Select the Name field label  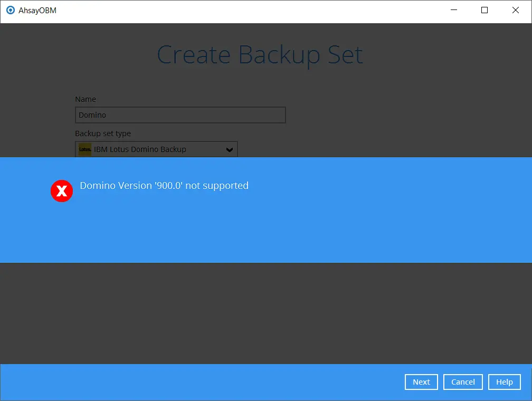point(85,99)
